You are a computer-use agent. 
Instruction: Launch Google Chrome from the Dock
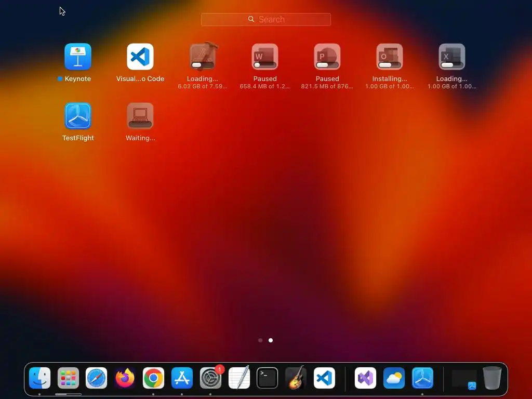point(153,378)
